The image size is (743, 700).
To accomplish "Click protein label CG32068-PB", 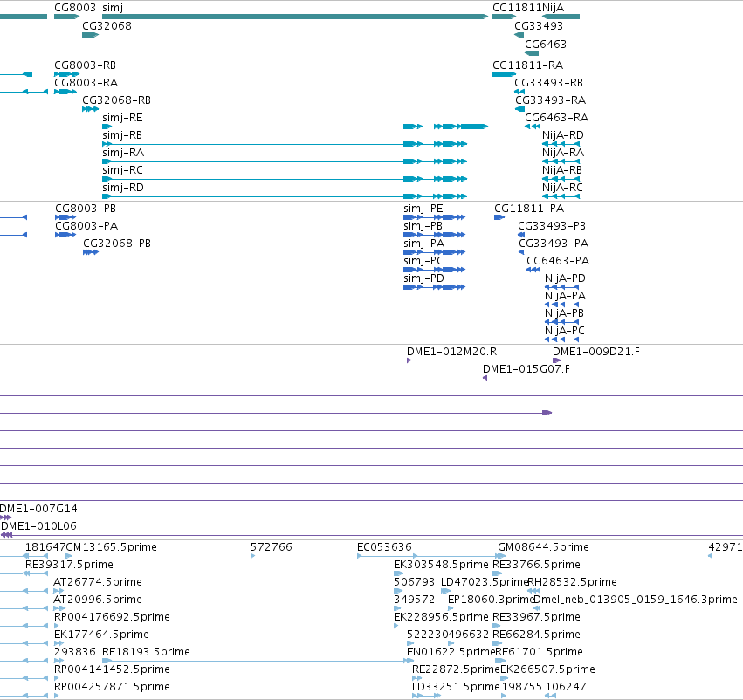I will [117, 244].
